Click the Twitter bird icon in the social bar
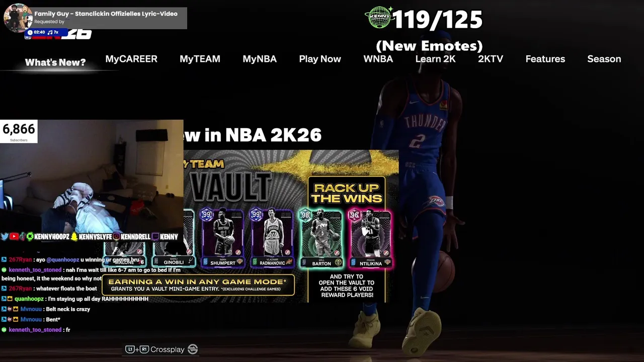644x362 pixels. (5, 236)
